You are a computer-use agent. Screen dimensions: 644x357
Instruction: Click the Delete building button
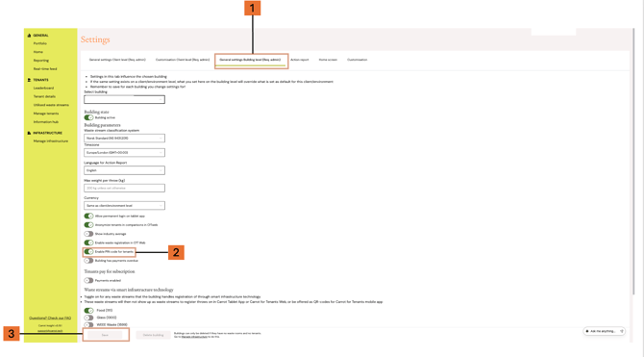click(x=153, y=335)
